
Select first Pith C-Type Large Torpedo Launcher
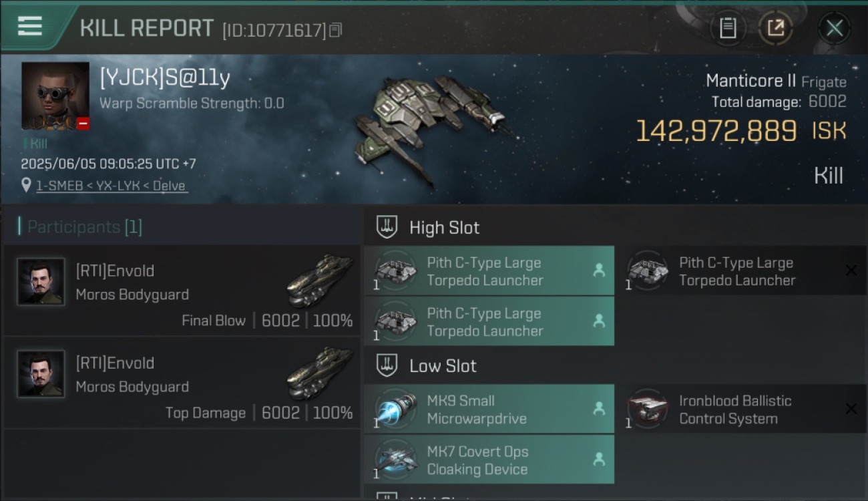click(x=489, y=271)
